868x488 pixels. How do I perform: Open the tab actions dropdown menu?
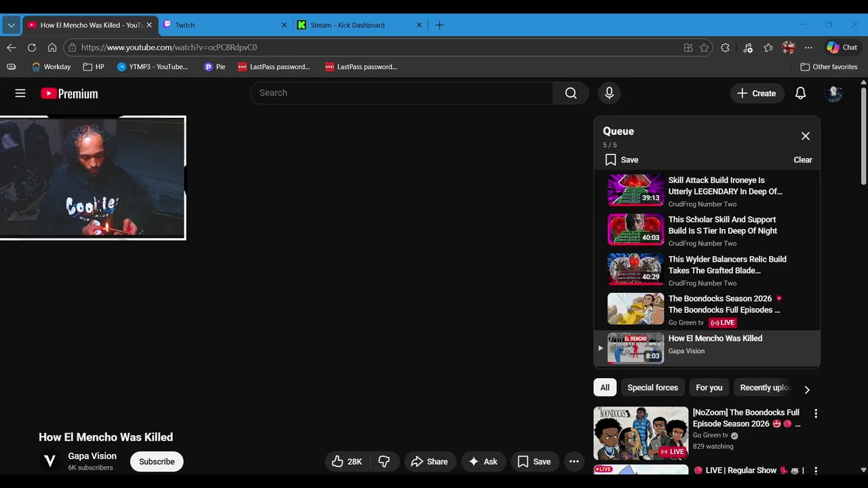(x=11, y=25)
